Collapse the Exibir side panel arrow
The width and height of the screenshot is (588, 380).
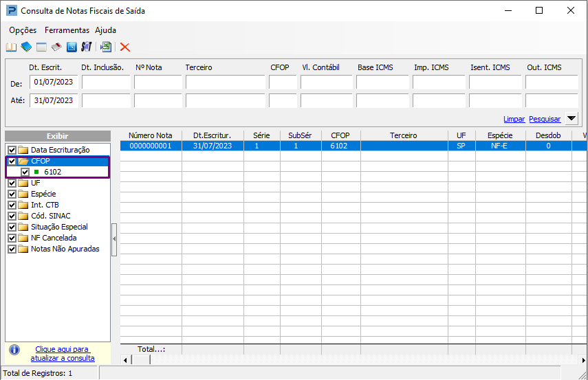(114, 239)
